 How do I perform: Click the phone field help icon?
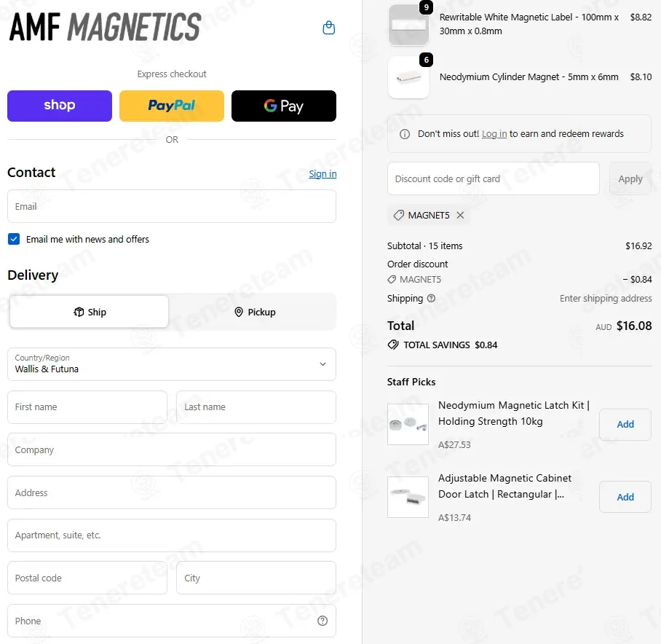coord(322,621)
